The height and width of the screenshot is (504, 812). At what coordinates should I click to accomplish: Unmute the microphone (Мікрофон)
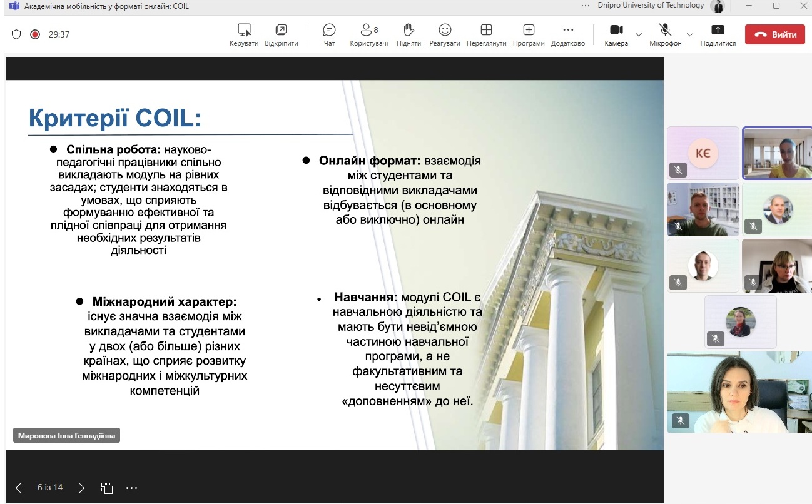point(664,30)
